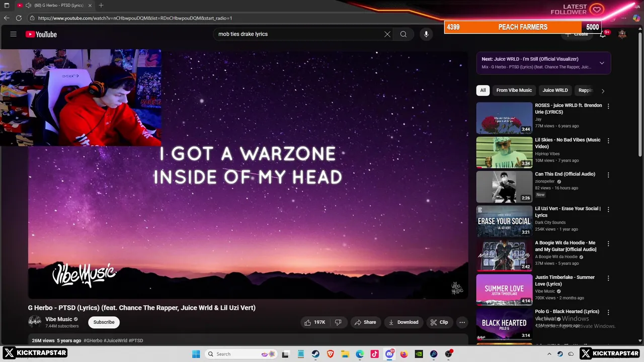Click the taskbar Search box
Screen dimensions: 644x362
pyautogui.click(x=242, y=354)
